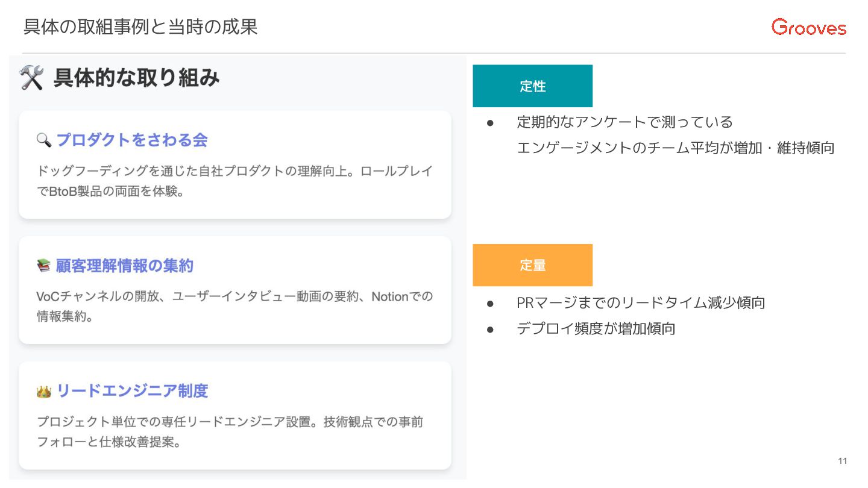Click the ドッグフーディング description text in first card
Viewport: 868px width, 488px height.
(x=235, y=182)
